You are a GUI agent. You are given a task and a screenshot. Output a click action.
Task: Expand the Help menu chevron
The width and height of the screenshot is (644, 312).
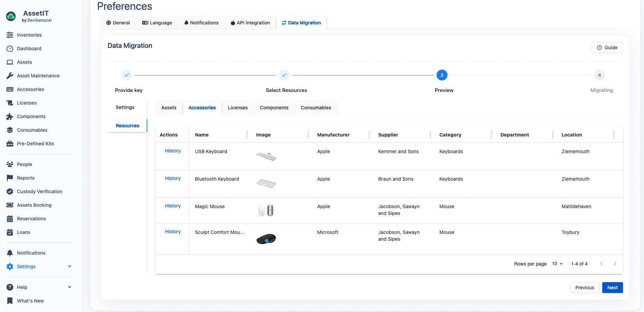(70, 287)
